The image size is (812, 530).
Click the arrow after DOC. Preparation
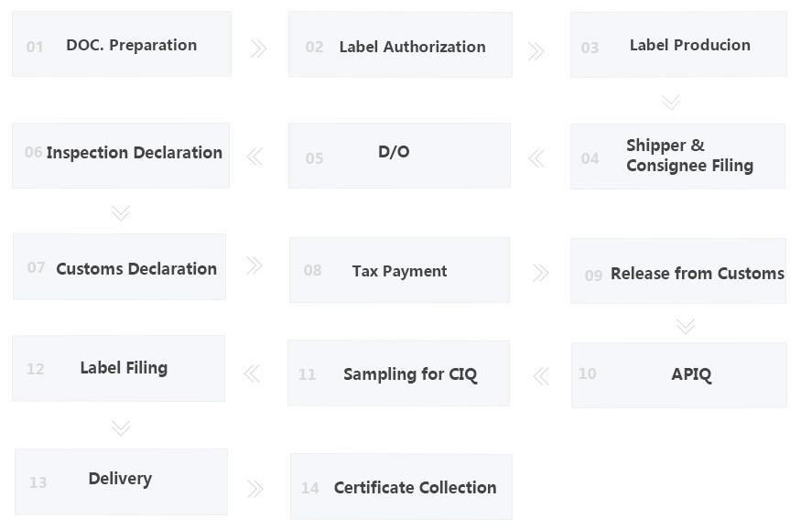(259, 49)
